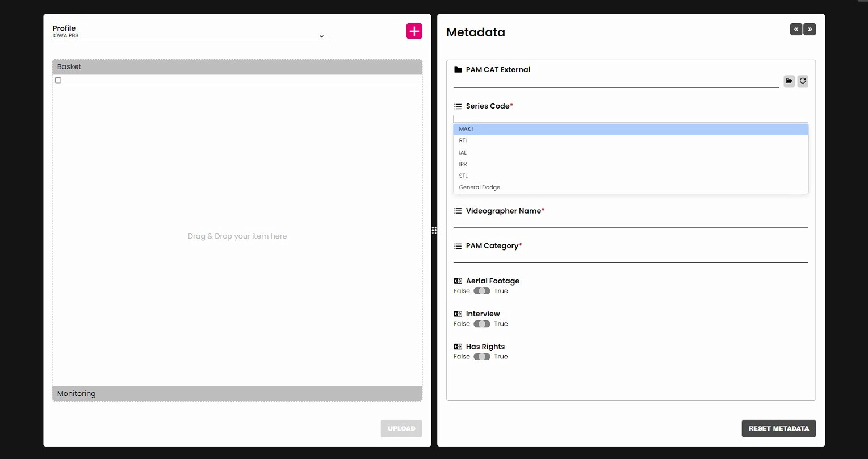Viewport: 868px width, 459px height.
Task: Click the folder icon beside PAM CAT External heading
Action: pyautogui.click(x=458, y=69)
